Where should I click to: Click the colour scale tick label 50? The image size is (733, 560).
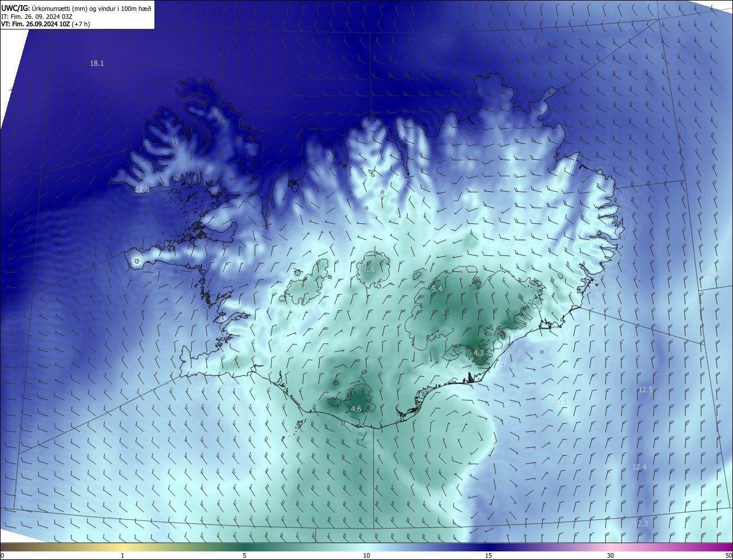(x=728, y=555)
